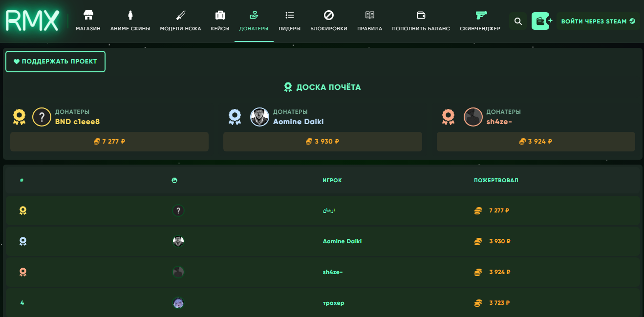Click the wallet add-balance icon
The width and height of the screenshot is (644, 317).
coord(541,21)
